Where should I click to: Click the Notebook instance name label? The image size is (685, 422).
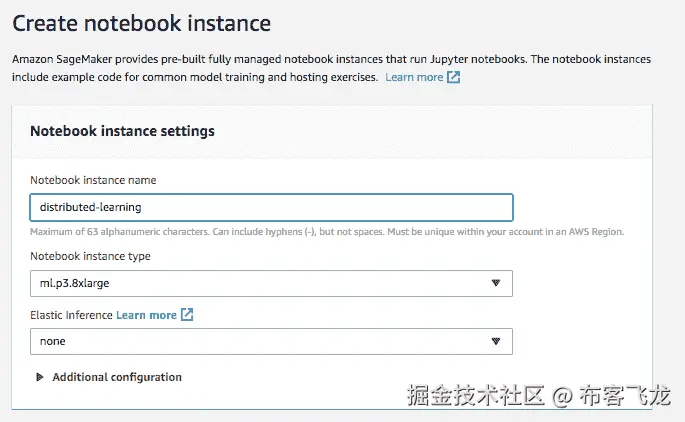93,180
